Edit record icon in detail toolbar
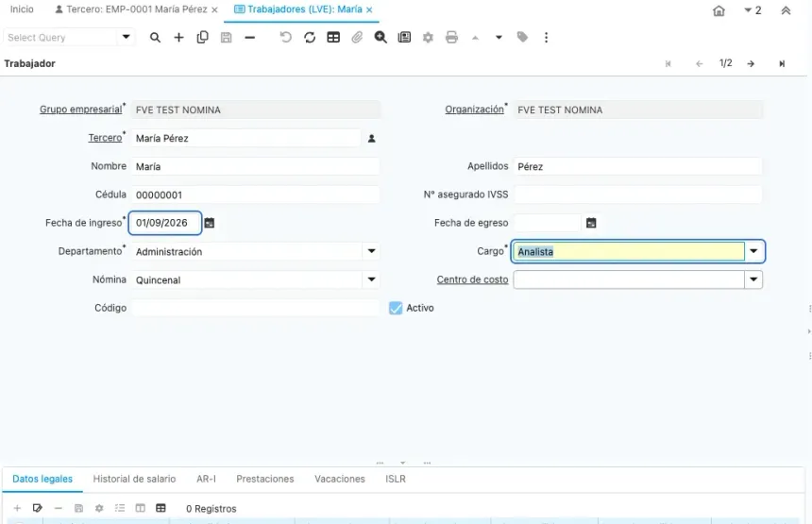The height and width of the screenshot is (524, 812). point(37,508)
